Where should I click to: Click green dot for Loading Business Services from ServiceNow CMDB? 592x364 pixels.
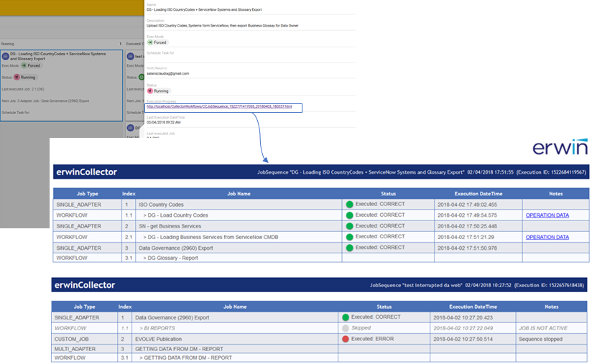[x=350, y=237]
